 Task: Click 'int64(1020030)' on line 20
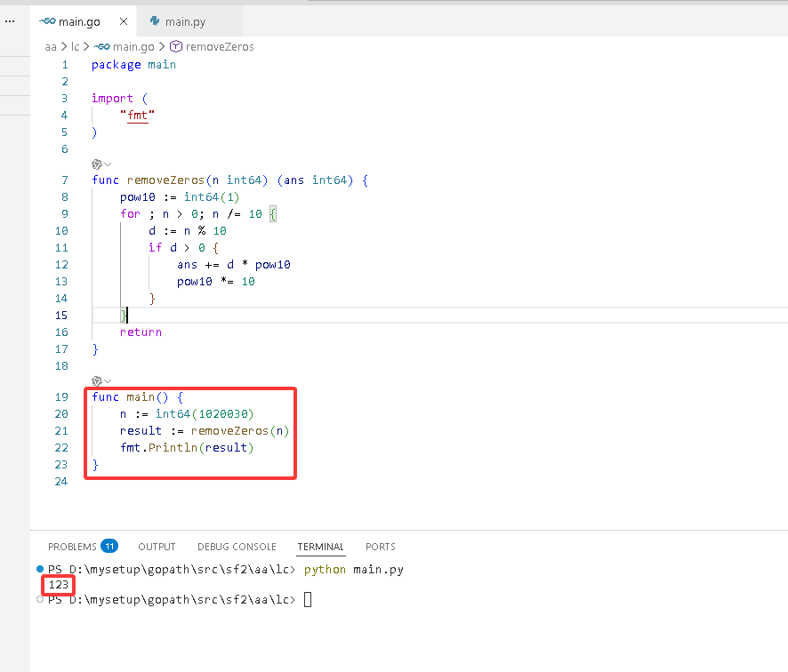coord(205,414)
